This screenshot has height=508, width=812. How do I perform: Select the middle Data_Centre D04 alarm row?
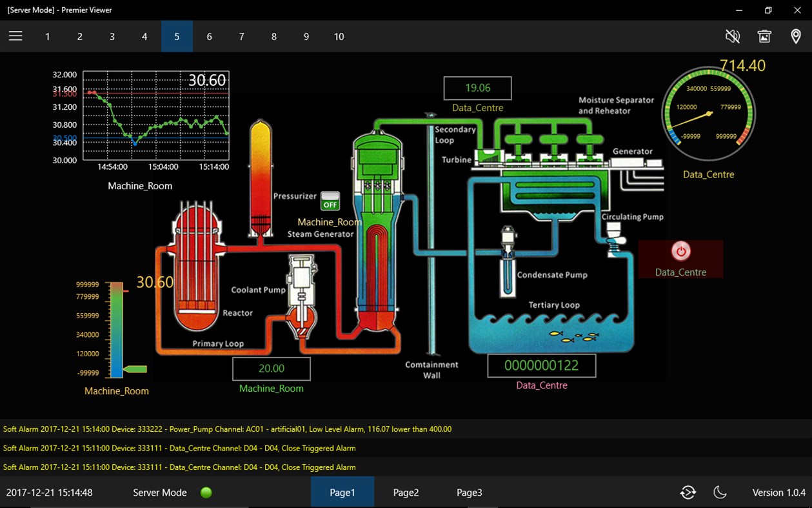coord(406,448)
